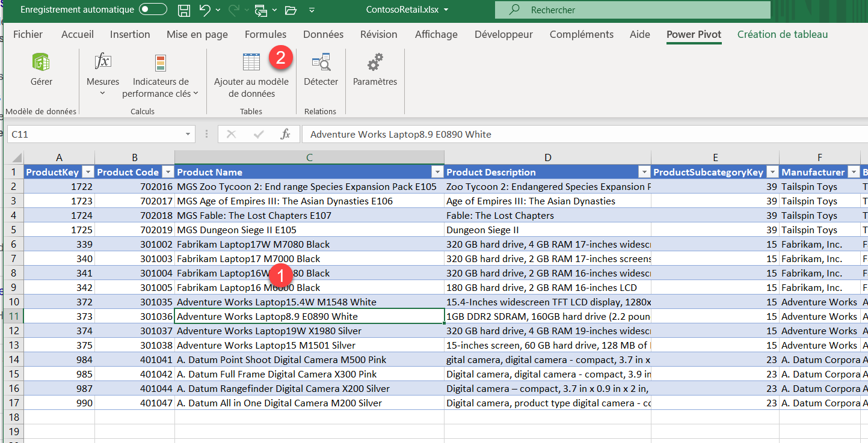
Task: Open the Product Description filter dropdown
Action: tap(644, 173)
